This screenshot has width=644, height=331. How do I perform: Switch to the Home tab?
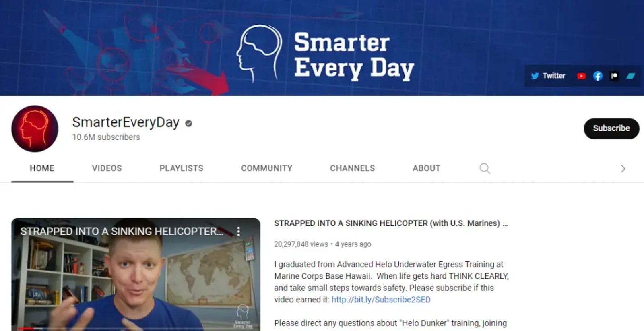pyautogui.click(x=42, y=168)
